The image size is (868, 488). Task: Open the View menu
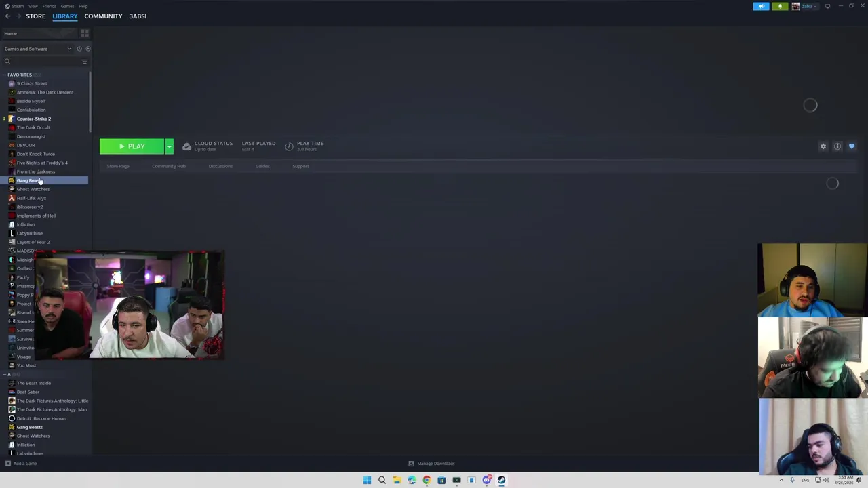point(33,6)
